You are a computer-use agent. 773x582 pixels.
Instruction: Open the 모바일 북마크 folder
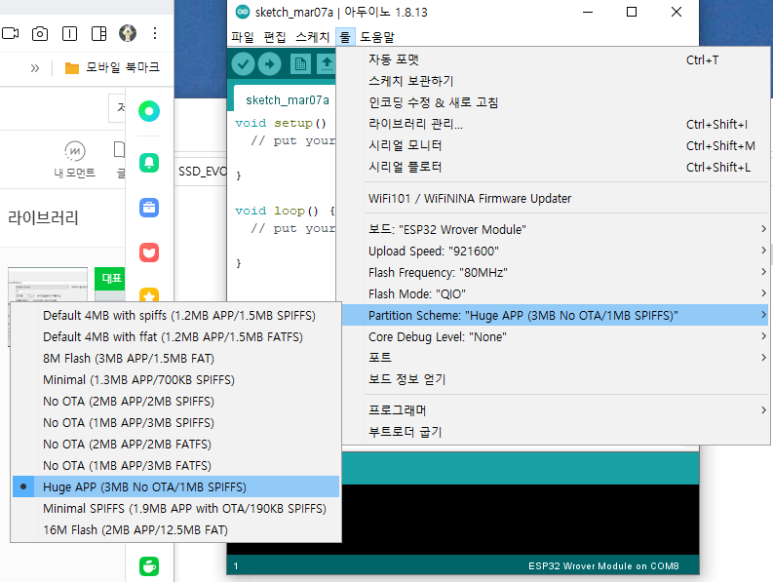[x=112, y=68]
